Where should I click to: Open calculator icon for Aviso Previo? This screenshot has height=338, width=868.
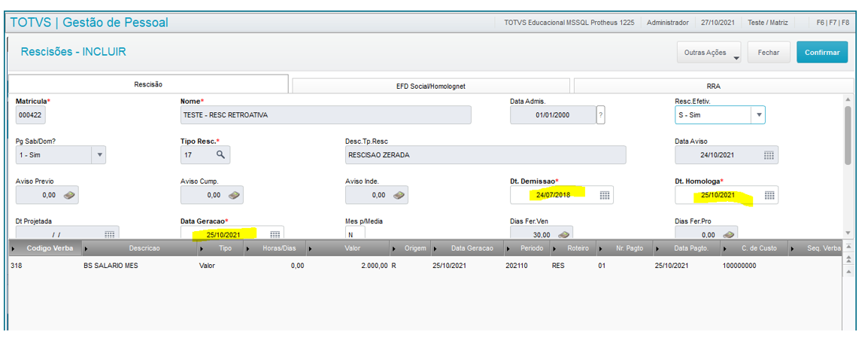tap(69, 195)
